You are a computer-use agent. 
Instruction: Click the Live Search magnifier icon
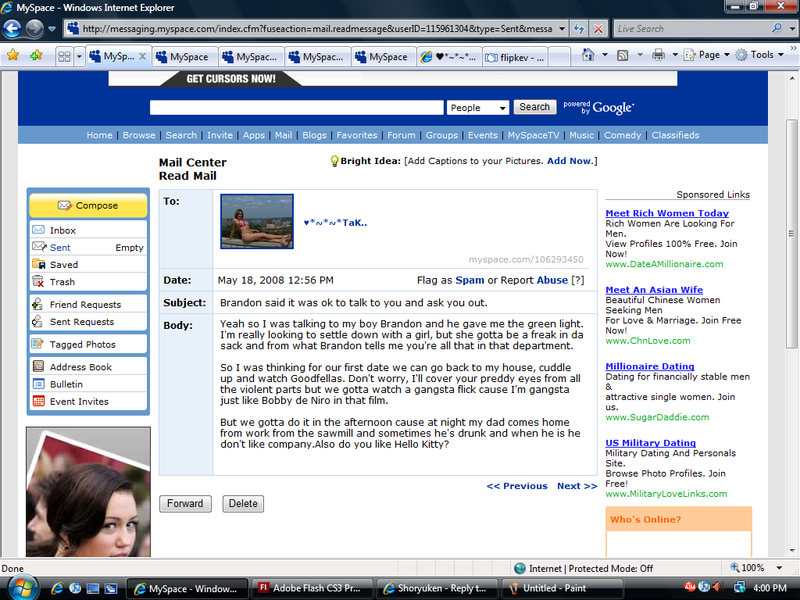pos(777,29)
